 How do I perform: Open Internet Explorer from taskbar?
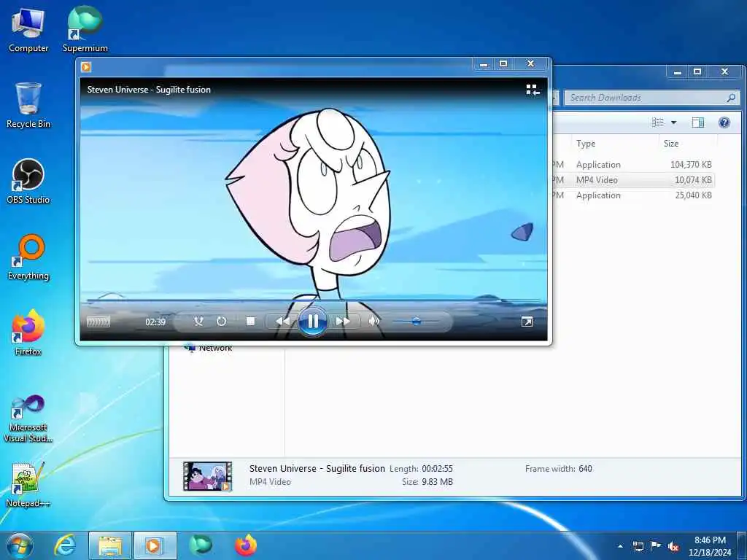click(65, 545)
